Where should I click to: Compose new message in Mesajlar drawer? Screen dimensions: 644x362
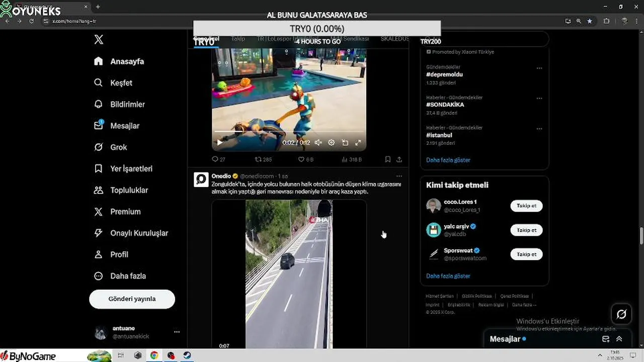pos(606,339)
